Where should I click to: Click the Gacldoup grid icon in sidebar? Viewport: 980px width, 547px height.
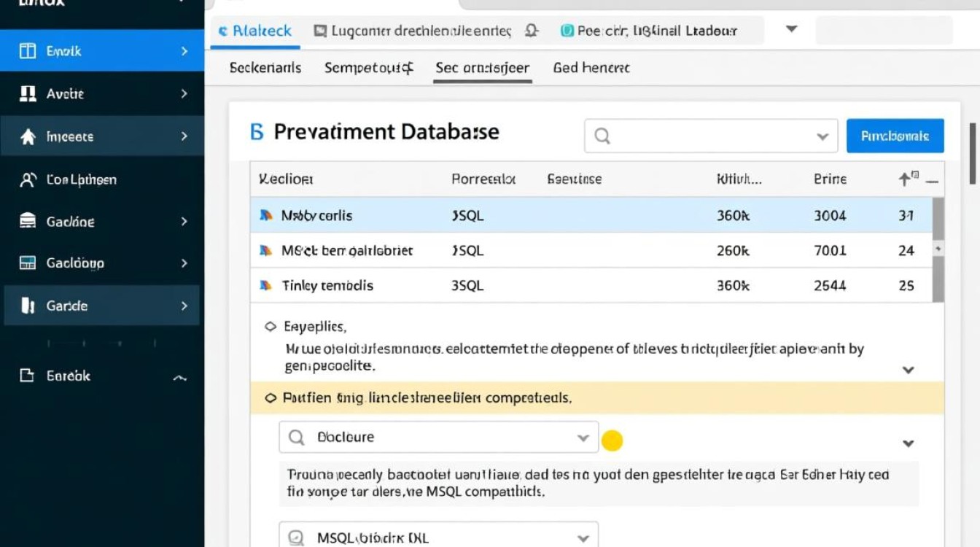(x=28, y=263)
